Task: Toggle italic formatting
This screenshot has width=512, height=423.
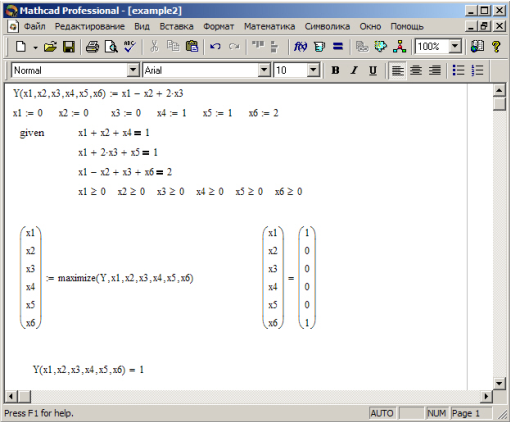Action: [354, 70]
